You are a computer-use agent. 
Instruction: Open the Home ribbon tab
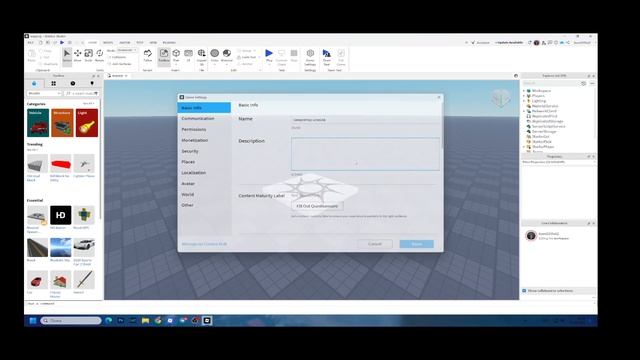[x=93, y=42]
